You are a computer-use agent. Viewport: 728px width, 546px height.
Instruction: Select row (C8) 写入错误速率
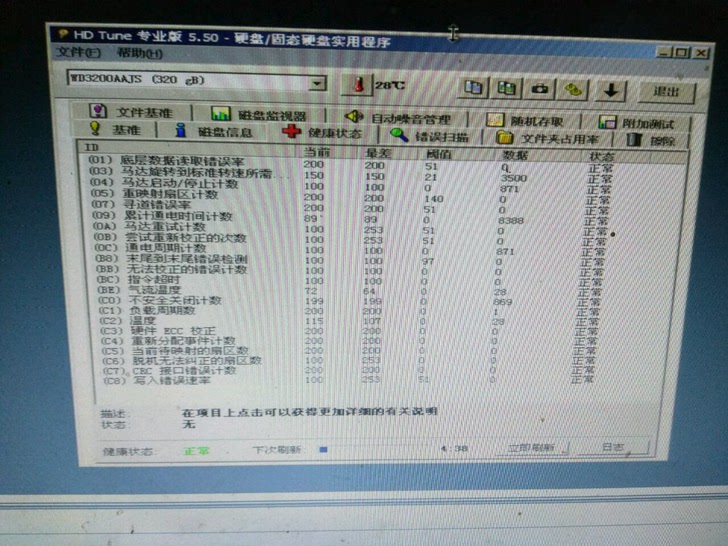click(x=383, y=380)
